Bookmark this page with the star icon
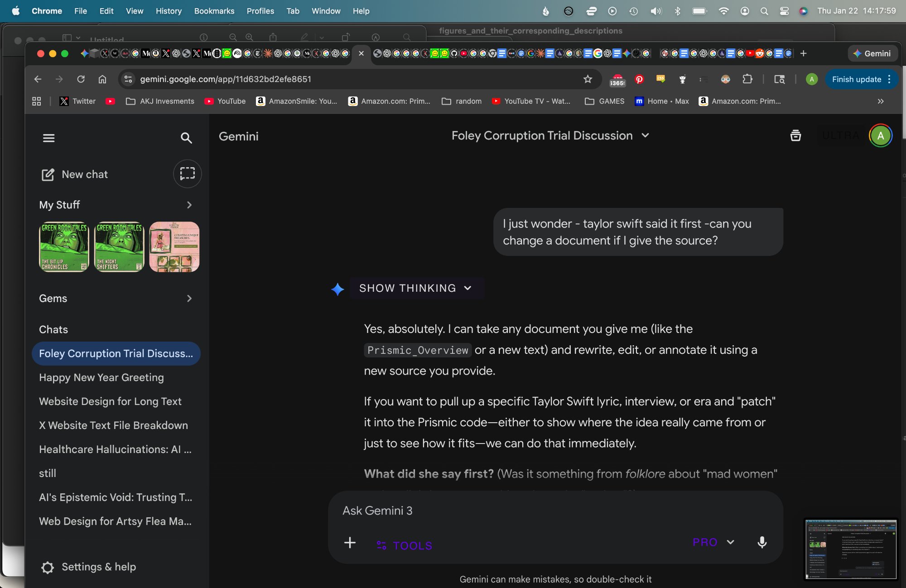This screenshot has height=588, width=906. pyautogui.click(x=588, y=79)
